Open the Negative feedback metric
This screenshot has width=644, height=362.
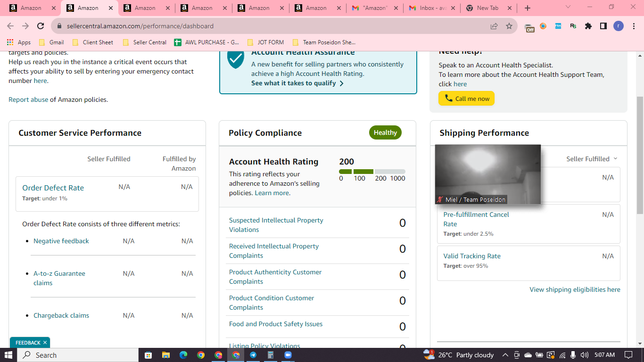click(x=61, y=241)
